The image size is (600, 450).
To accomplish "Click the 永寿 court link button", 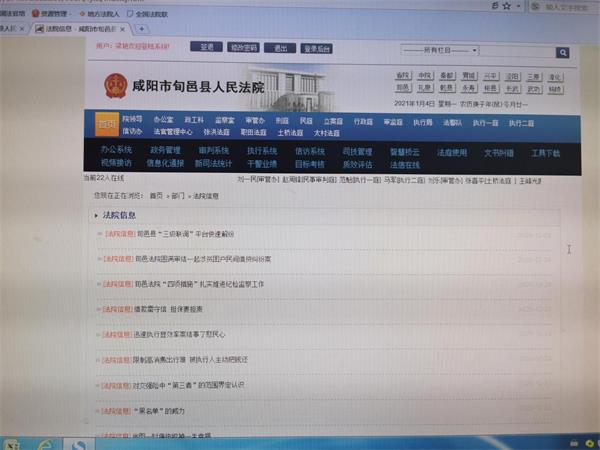I will 468,88.
